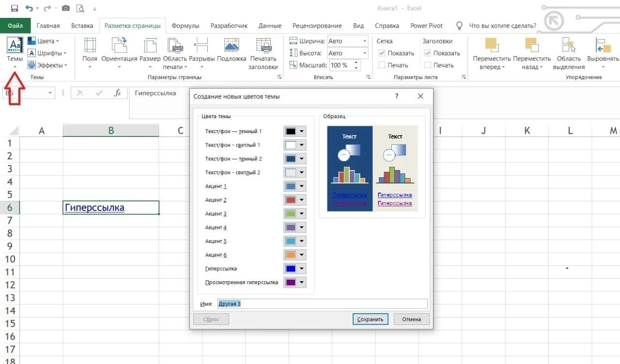Click the lightbulb tell-me icon

point(459,25)
